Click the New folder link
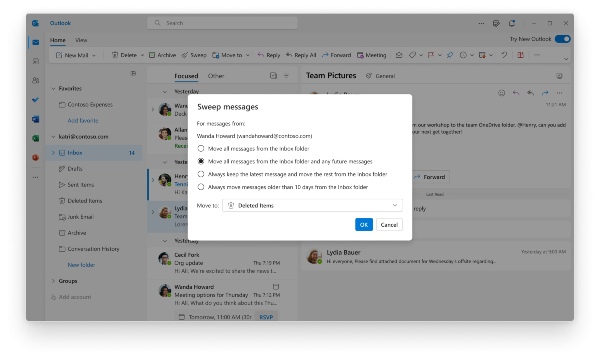 tap(81, 265)
